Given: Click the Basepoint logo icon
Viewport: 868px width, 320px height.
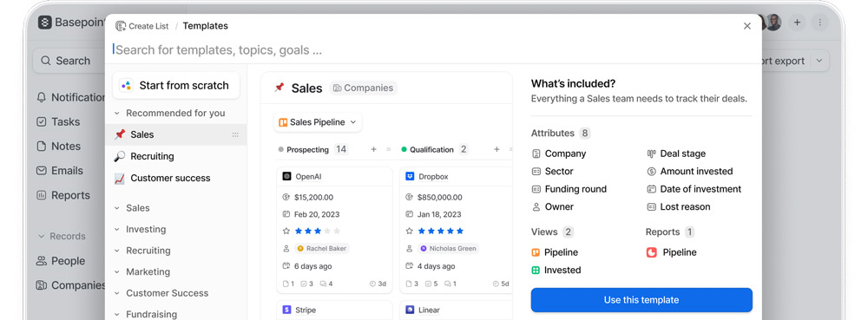Looking at the screenshot, I should coord(45,23).
